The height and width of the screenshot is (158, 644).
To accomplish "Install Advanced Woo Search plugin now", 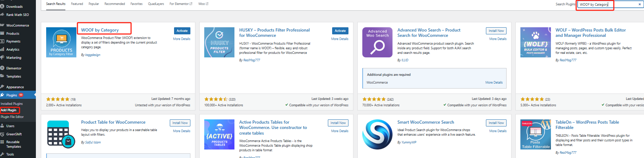I will coord(496,31).
